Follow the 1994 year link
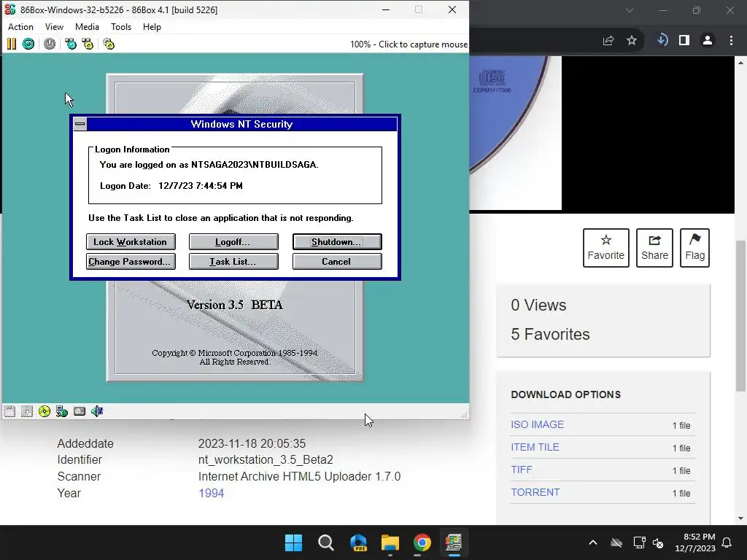Viewport: 747px width, 560px height. [211, 494]
